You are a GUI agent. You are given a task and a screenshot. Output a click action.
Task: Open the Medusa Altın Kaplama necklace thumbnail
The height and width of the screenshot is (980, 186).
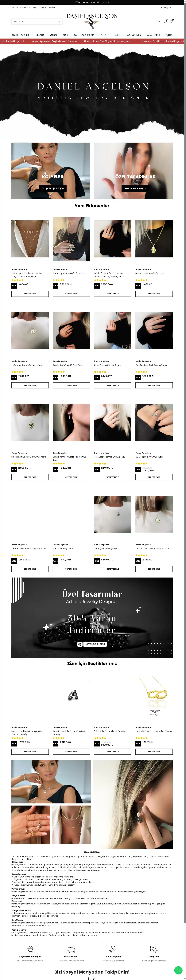point(30,422)
